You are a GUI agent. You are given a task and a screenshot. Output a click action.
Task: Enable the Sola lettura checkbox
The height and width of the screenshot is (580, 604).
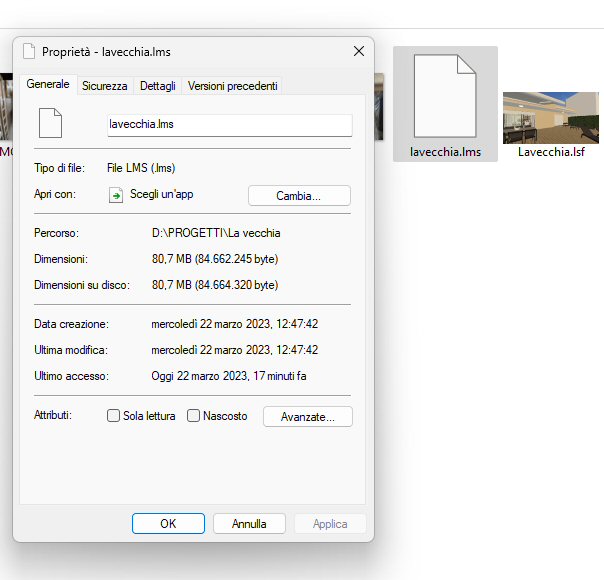(113, 416)
